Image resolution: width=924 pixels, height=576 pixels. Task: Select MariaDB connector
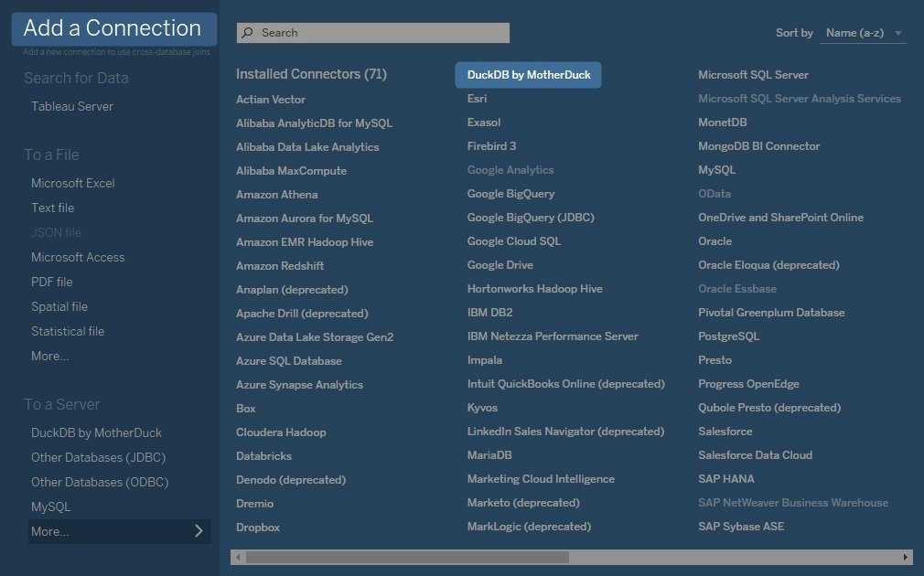pyautogui.click(x=489, y=455)
